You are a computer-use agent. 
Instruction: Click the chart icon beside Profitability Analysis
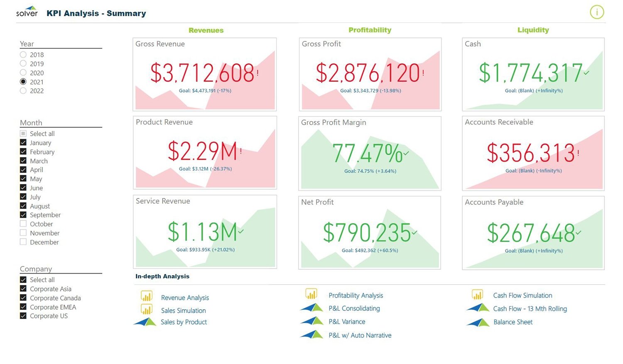point(311,294)
